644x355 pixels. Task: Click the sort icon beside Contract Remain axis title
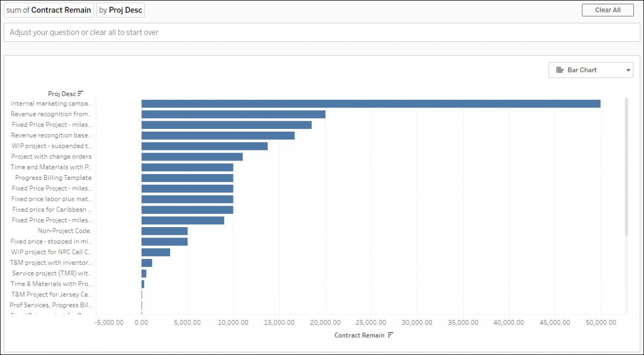point(391,335)
